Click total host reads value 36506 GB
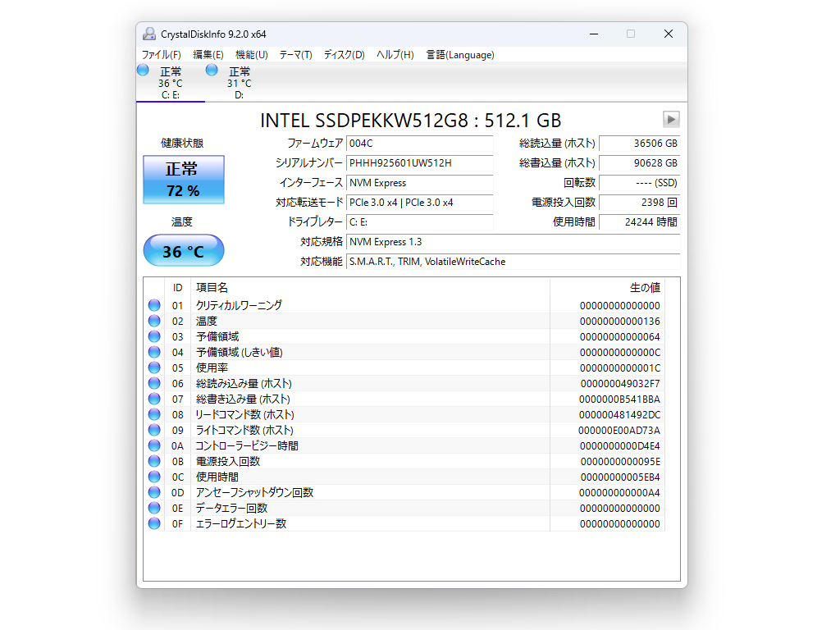 (640, 144)
